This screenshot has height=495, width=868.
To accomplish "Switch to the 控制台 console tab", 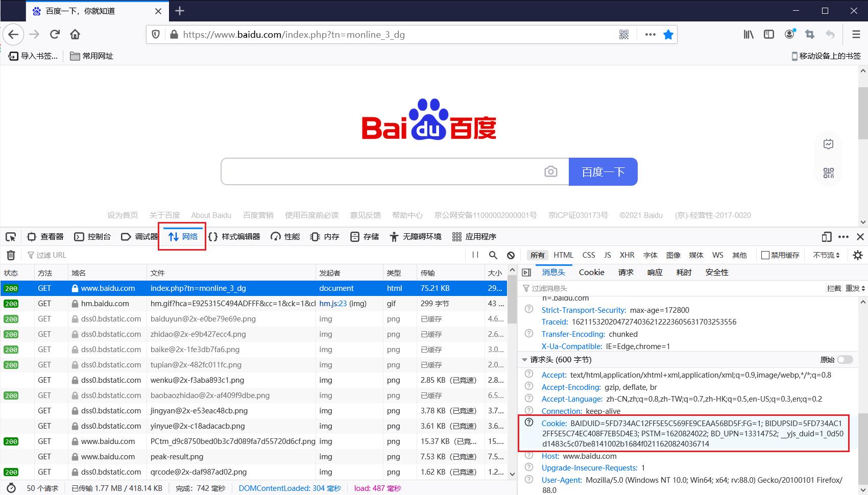I will 92,237.
